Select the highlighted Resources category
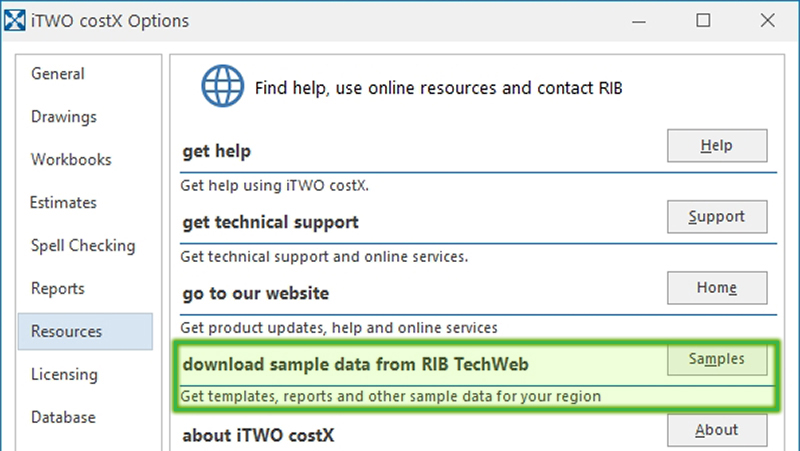The image size is (800, 451). pos(85,332)
